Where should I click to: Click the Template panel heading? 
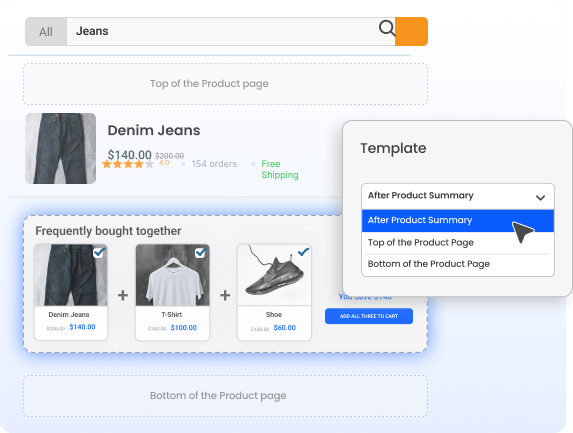[393, 148]
